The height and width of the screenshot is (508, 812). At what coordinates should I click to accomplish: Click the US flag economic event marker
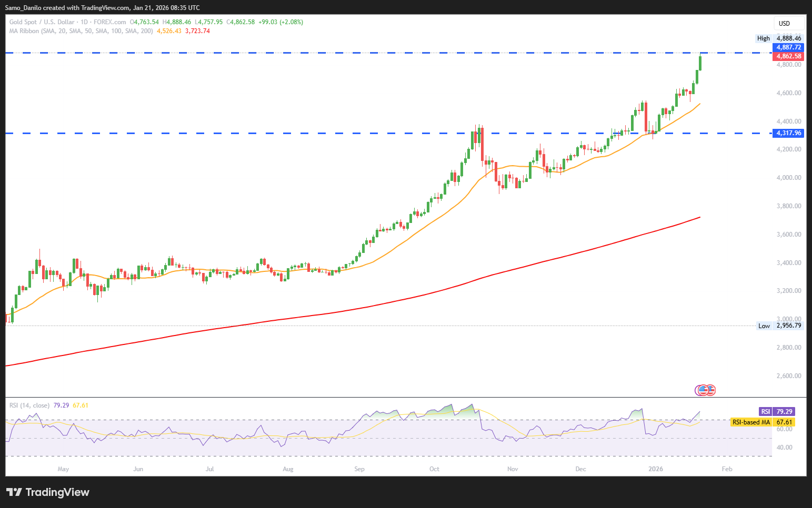click(x=706, y=390)
